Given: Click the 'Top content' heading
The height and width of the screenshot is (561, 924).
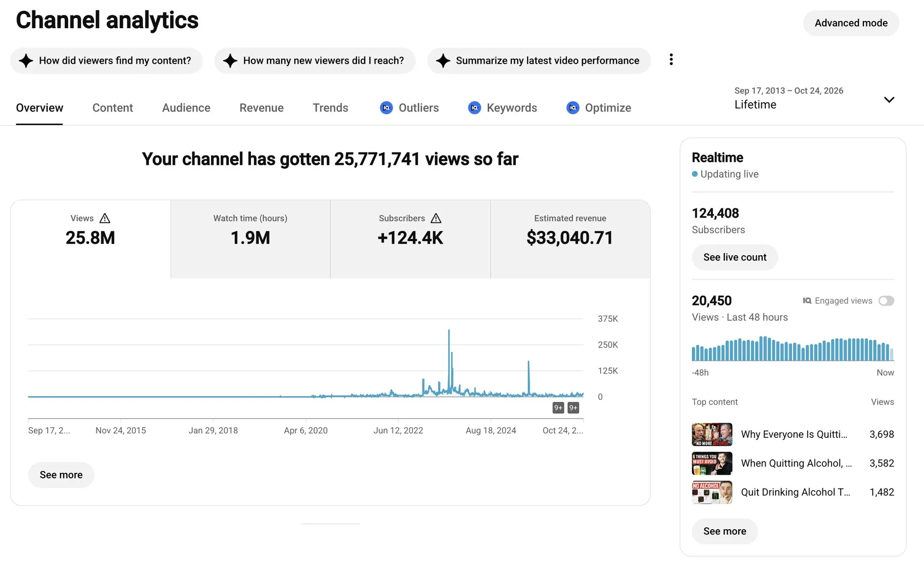Looking at the screenshot, I should click(715, 402).
